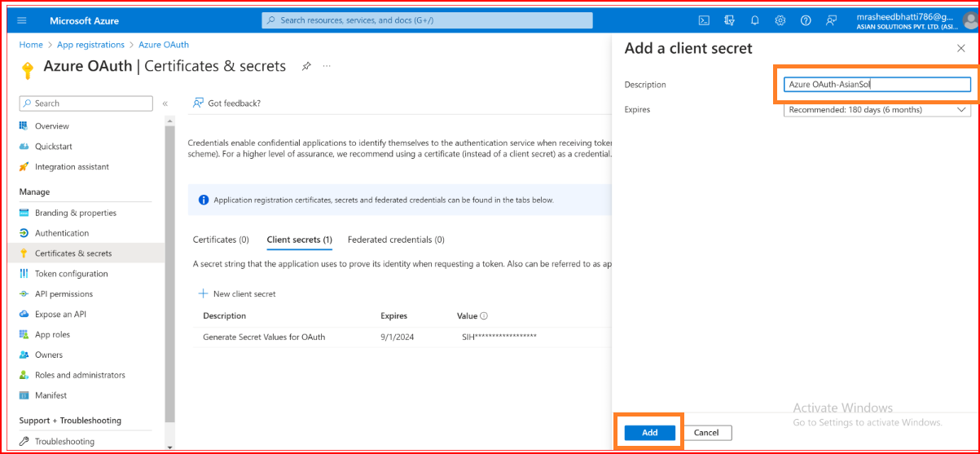Click New client secret

tap(237, 293)
